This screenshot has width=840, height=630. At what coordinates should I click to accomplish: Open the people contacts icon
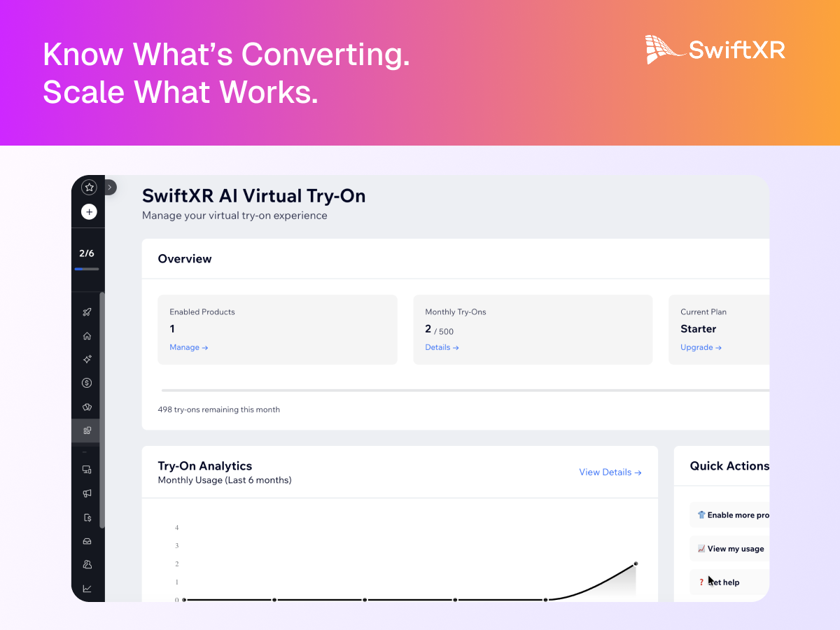87,564
